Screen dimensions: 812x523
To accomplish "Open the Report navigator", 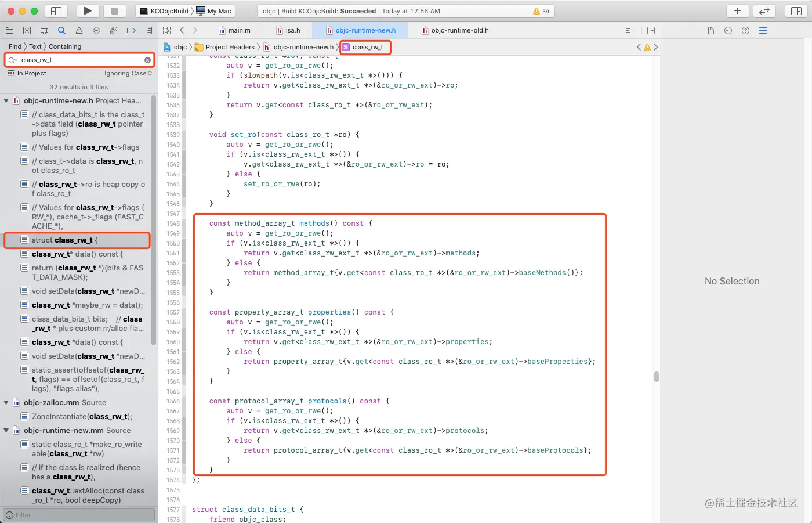I will [148, 30].
